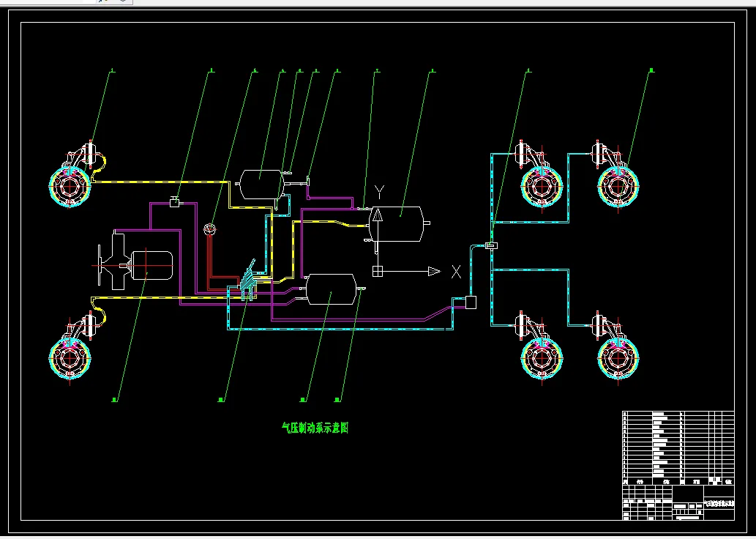Click the drawing name cell in the title block
The width and height of the screenshot is (756, 539).
[719, 503]
